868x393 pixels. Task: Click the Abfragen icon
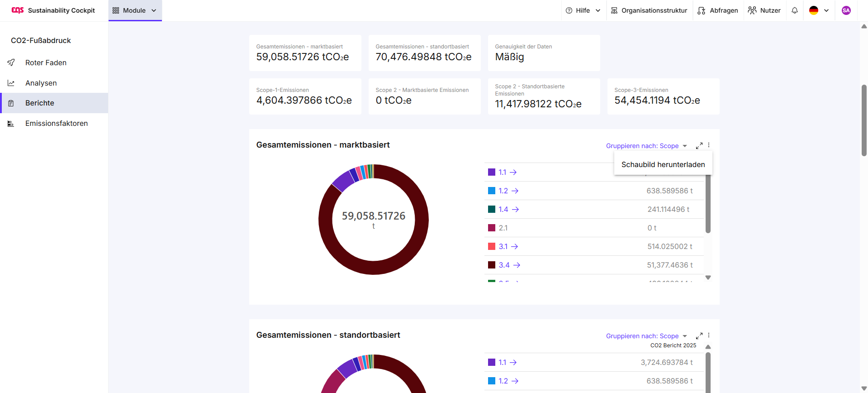pyautogui.click(x=702, y=10)
